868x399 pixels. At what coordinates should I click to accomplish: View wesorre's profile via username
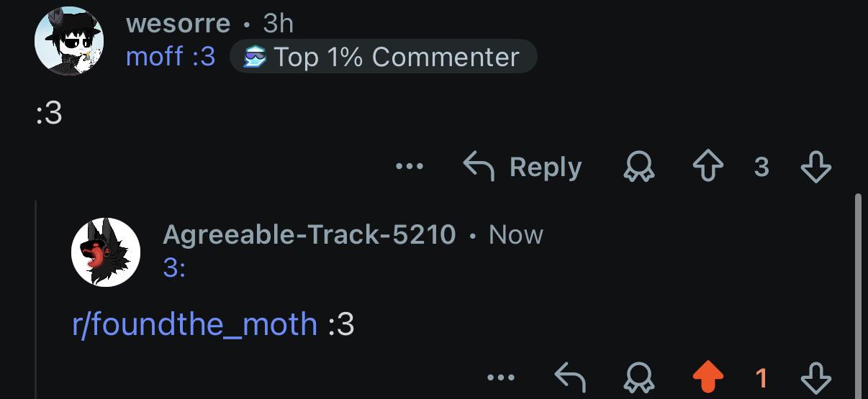[x=178, y=24]
